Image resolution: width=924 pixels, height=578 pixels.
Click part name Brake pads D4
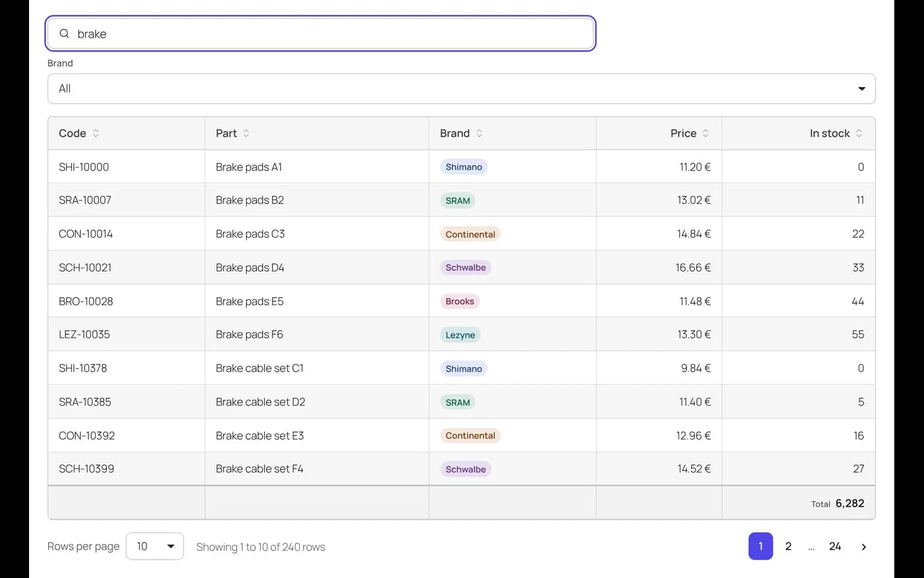click(250, 268)
